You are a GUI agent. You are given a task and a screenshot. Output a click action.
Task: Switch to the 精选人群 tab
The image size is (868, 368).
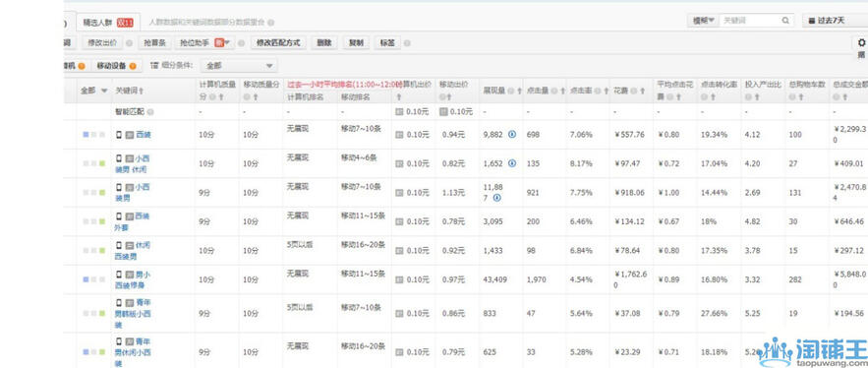[108, 23]
